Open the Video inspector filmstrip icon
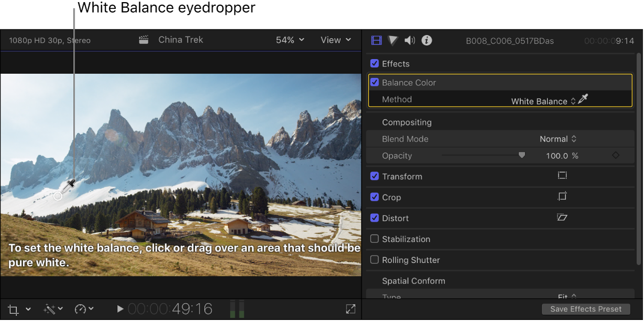Screen dimensions: 644x321 click(x=376, y=40)
